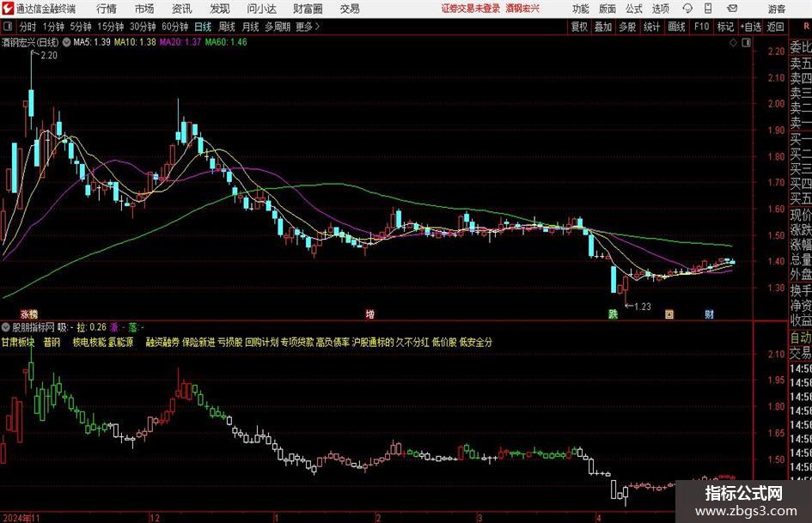Click the red R icon at top right
Viewport: 812px width, 523px height.
coord(807,26)
